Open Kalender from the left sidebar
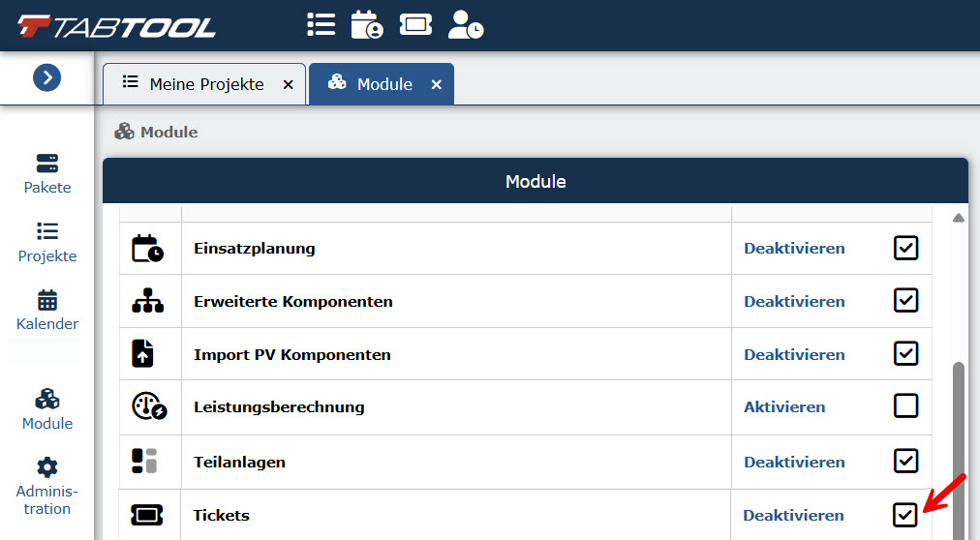The image size is (980, 540). [47, 311]
